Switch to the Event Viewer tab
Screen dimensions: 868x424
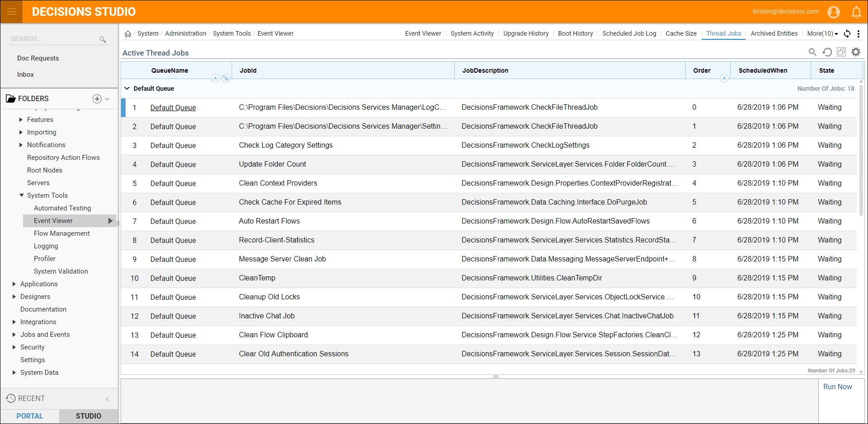point(423,34)
